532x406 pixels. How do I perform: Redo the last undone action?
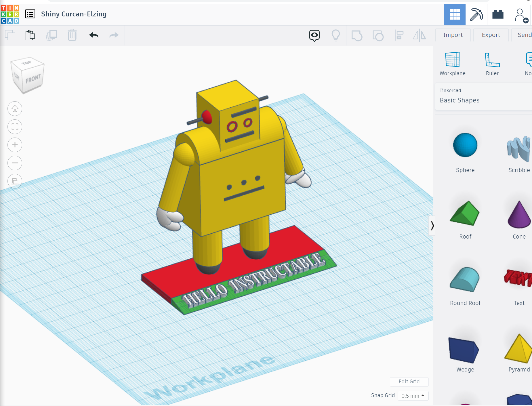click(114, 35)
